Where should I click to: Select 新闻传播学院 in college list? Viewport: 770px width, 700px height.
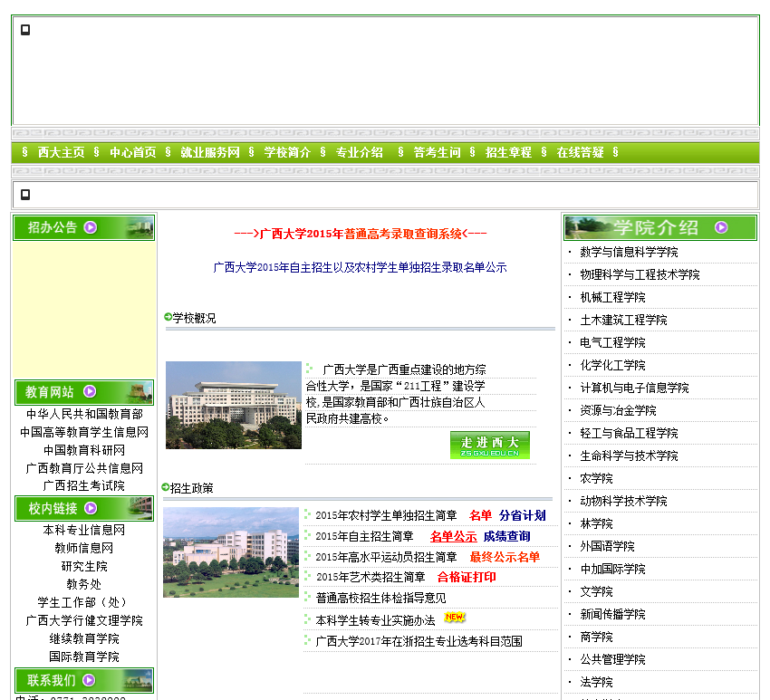tap(613, 614)
